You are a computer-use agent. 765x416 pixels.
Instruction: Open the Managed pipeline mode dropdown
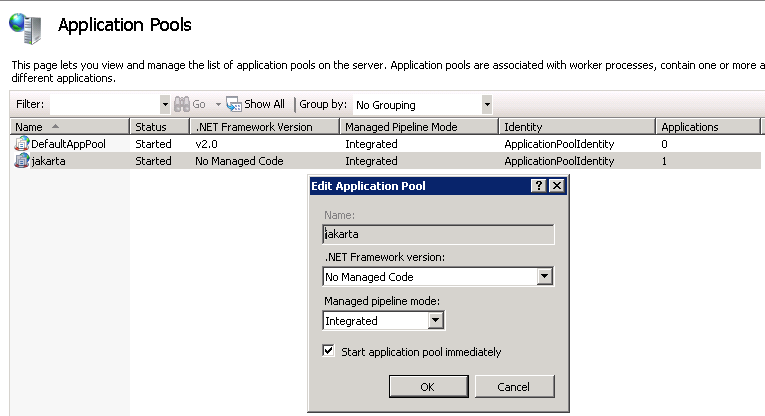click(x=435, y=321)
